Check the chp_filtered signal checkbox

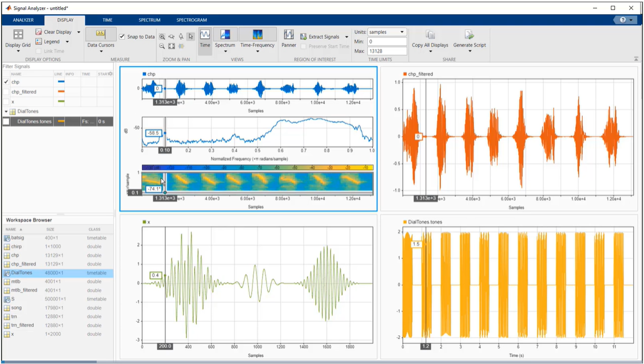pyautogui.click(x=5, y=92)
